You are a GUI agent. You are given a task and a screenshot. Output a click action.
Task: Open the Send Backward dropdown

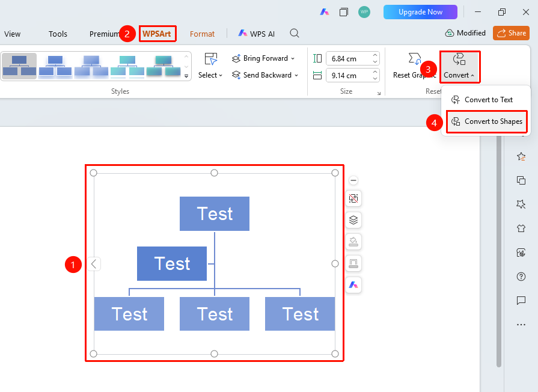[265, 75]
